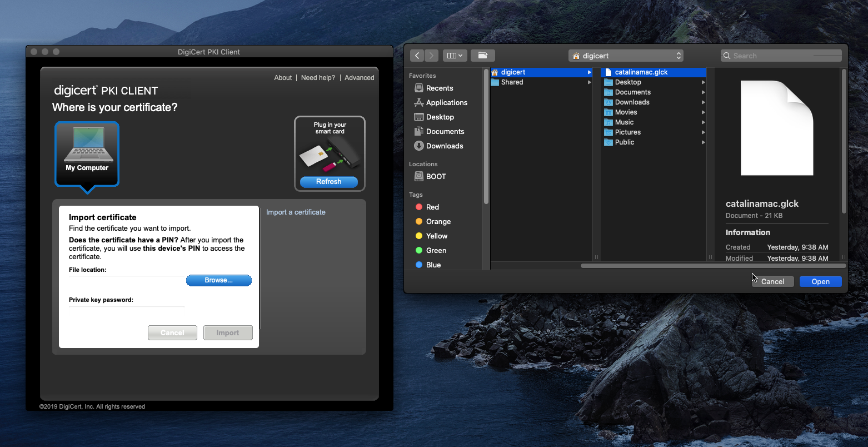Image resolution: width=868 pixels, height=447 pixels.
Task: Open the Movies folder in column list
Action: coord(654,112)
